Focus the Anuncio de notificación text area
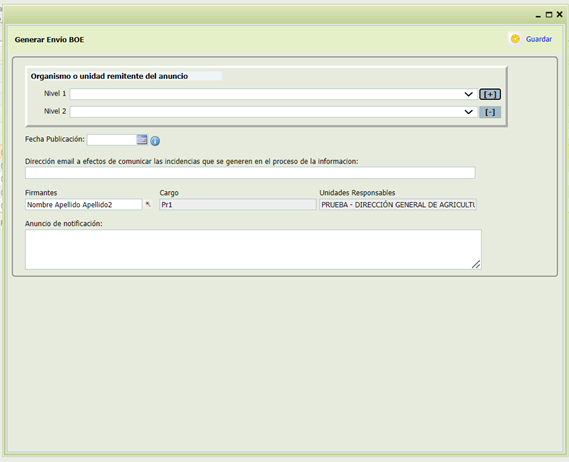The width and height of the screenshot is (569, 462). pos(253,249)
